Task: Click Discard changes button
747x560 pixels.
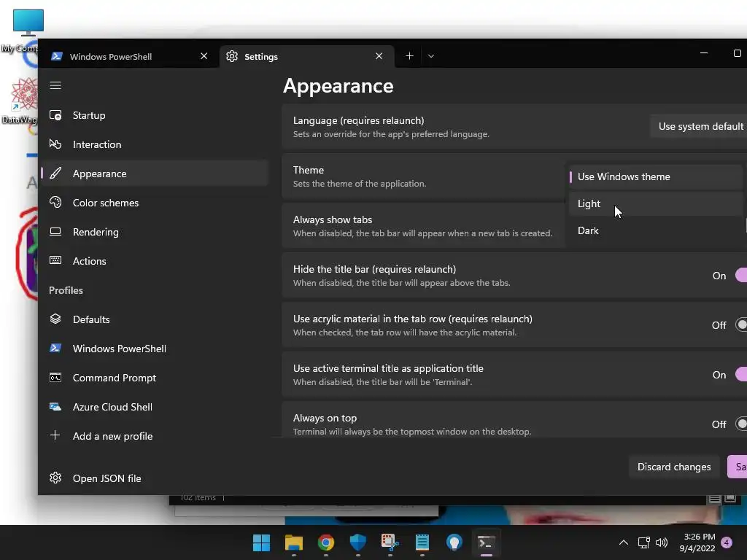Action: coord(673,467)
